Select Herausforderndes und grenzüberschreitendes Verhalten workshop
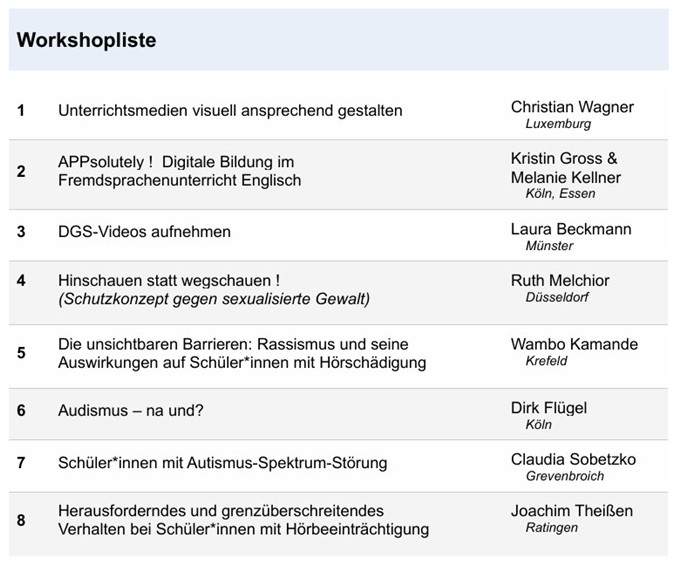Viewport: 673px width, 561px height. [x=243, y=520]
